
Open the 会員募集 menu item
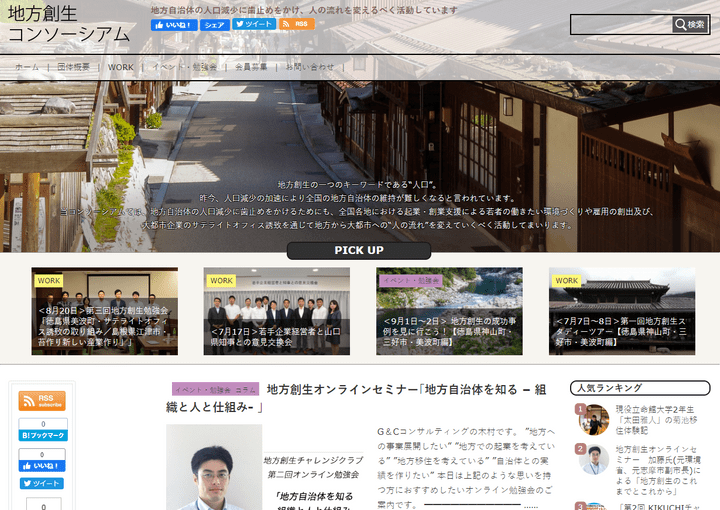click(x=251, y=67)
